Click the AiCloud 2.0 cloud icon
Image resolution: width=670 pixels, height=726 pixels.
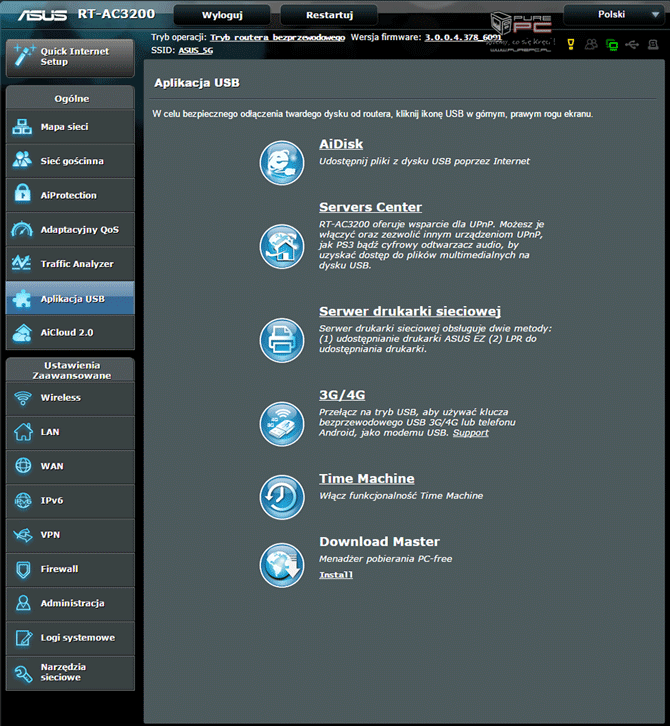pyautogui.click(x=22, y=332)
